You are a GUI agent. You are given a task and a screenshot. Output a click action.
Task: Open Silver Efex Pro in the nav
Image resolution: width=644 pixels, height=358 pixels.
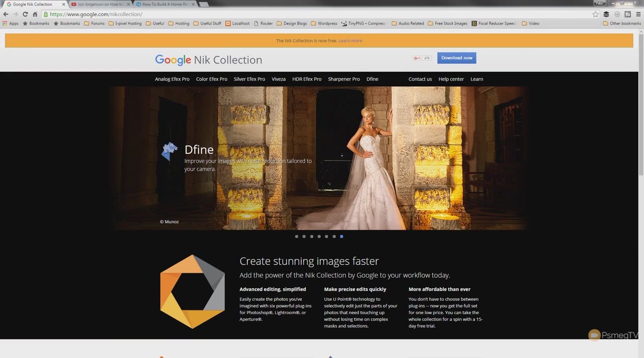(250, 79)
